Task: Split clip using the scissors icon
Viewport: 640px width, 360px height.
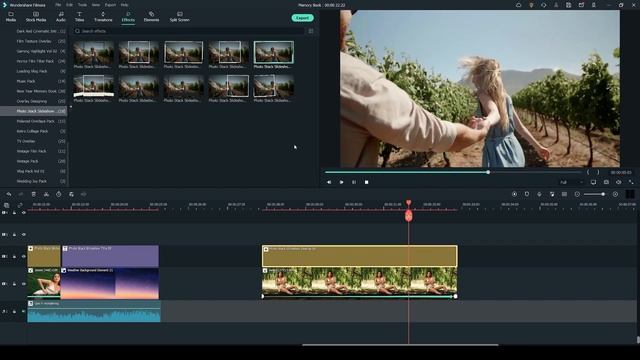Action: [46, 194]
